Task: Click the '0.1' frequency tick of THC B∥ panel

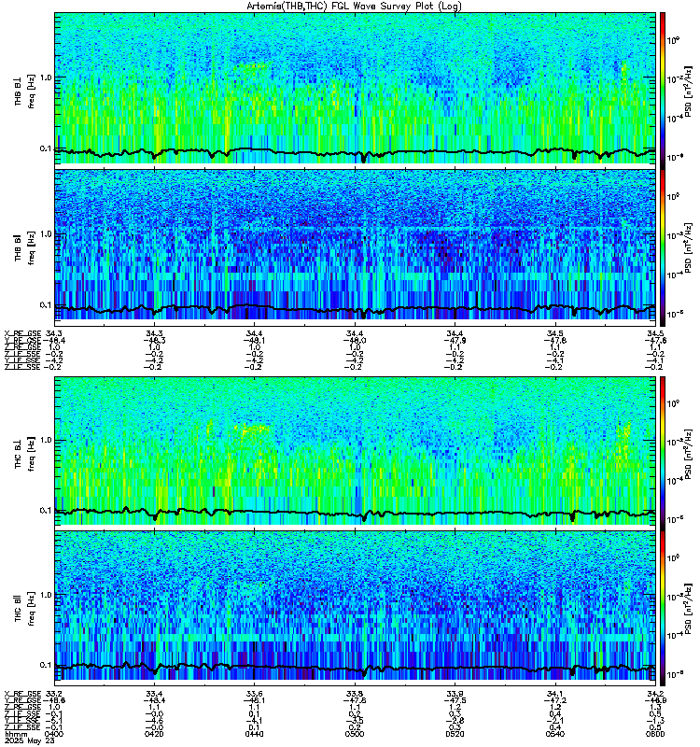Action: tap(46, 665)
